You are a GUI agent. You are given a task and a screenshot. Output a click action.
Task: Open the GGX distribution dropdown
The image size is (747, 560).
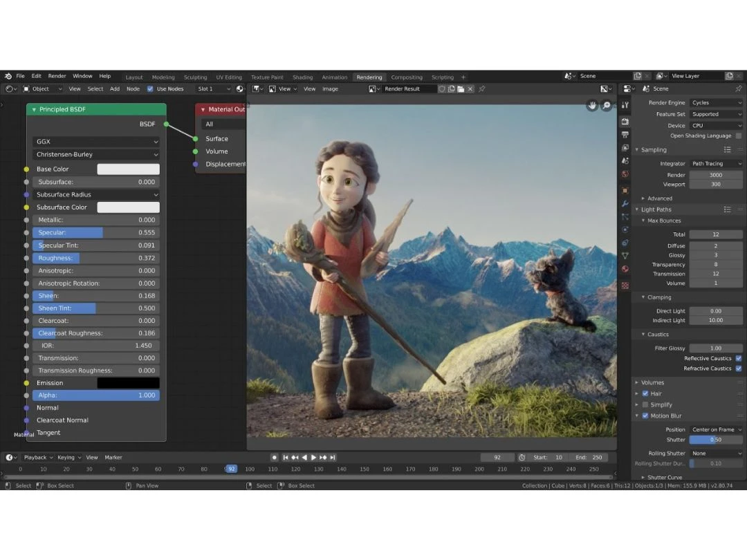(96, 142)
